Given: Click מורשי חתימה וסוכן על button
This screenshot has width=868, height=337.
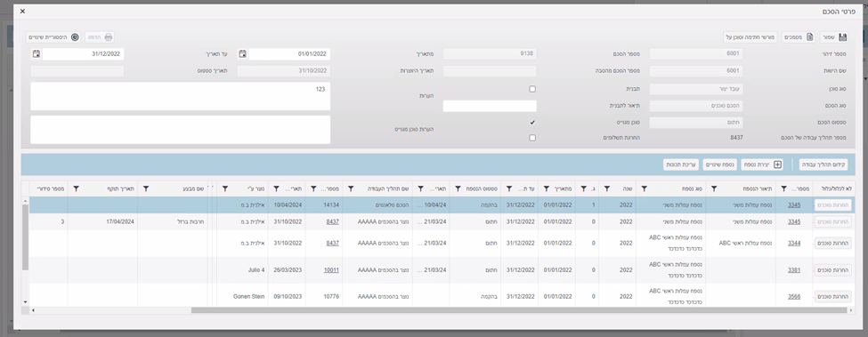Looking at the screenshot, I should pos(750,37).
